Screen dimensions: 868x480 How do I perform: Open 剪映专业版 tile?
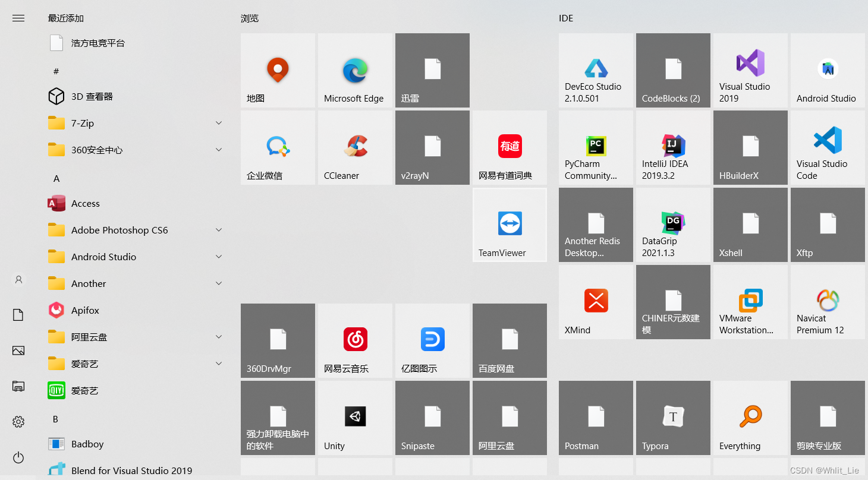coord(828,418)
